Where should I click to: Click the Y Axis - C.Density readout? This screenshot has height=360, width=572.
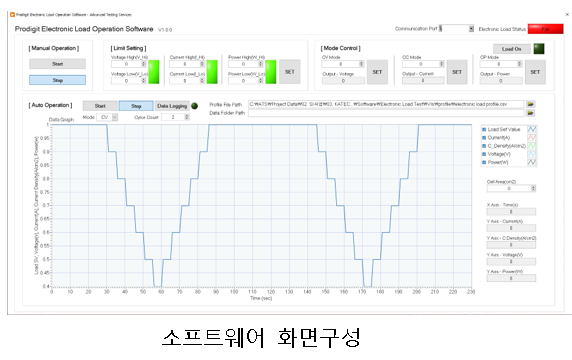tap(511, 245)
